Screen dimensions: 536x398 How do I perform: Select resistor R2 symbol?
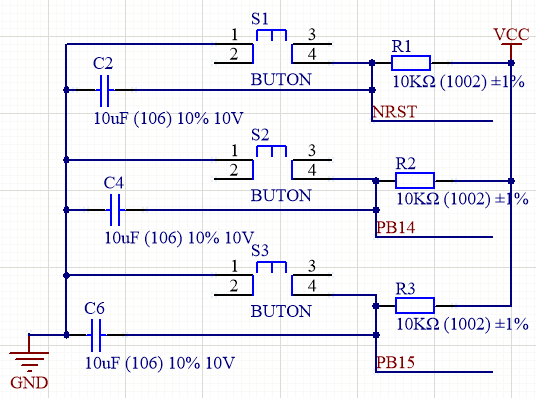pos(415,181)
